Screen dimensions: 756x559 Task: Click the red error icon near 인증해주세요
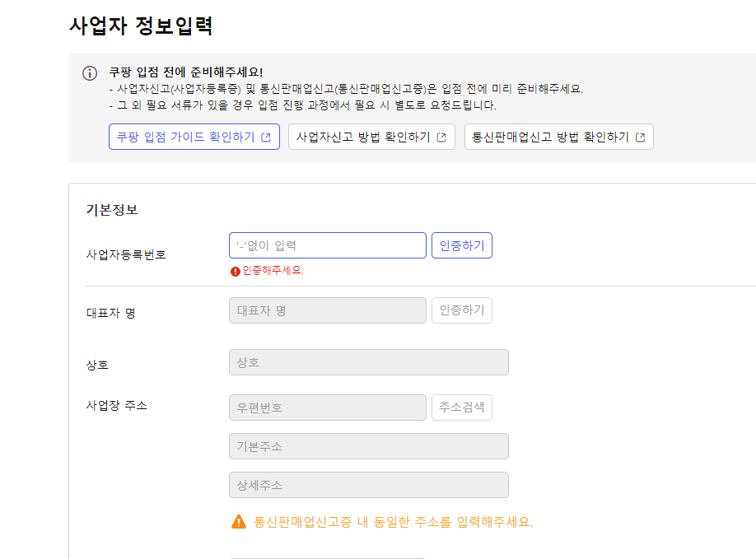pyautogui.click(x=236, y=271)
